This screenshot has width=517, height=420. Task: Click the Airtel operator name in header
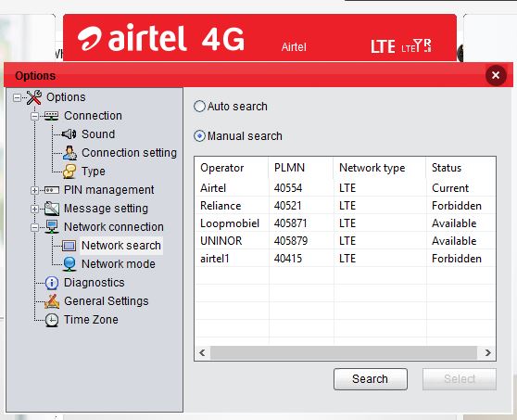coord(294,47)
